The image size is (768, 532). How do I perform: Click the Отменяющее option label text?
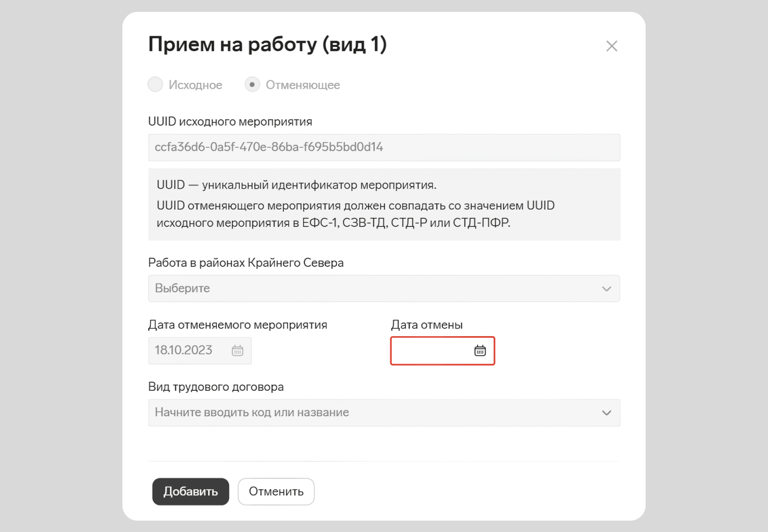303,85
